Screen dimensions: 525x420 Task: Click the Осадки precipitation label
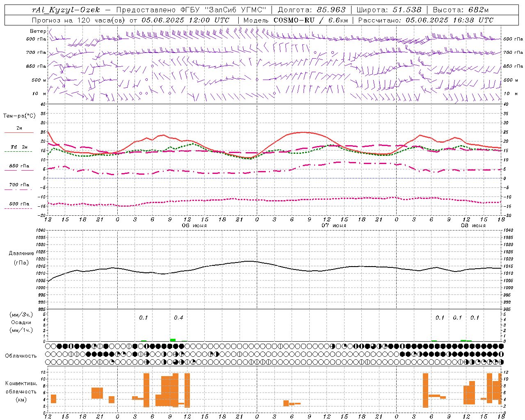click(x=21, y=322)
